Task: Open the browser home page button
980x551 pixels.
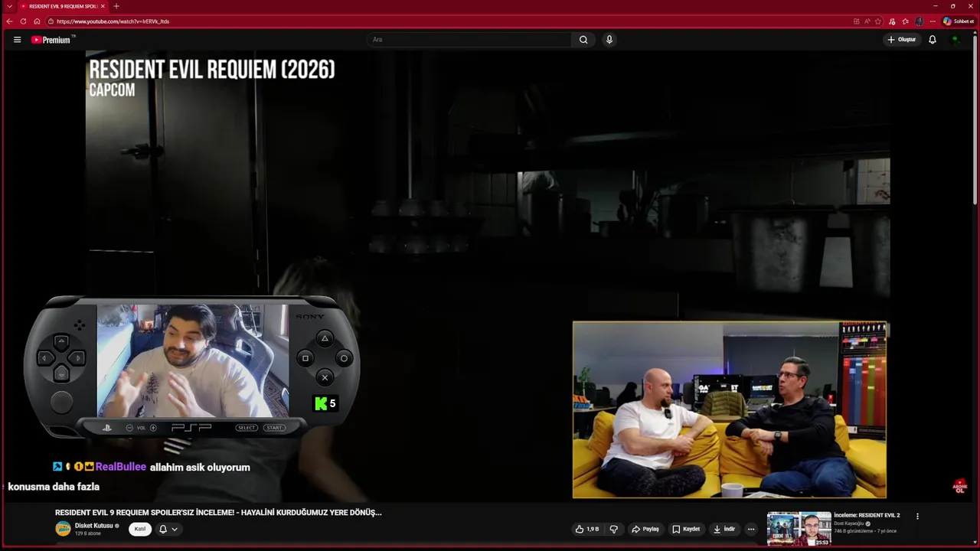Action: coord(37,21)
